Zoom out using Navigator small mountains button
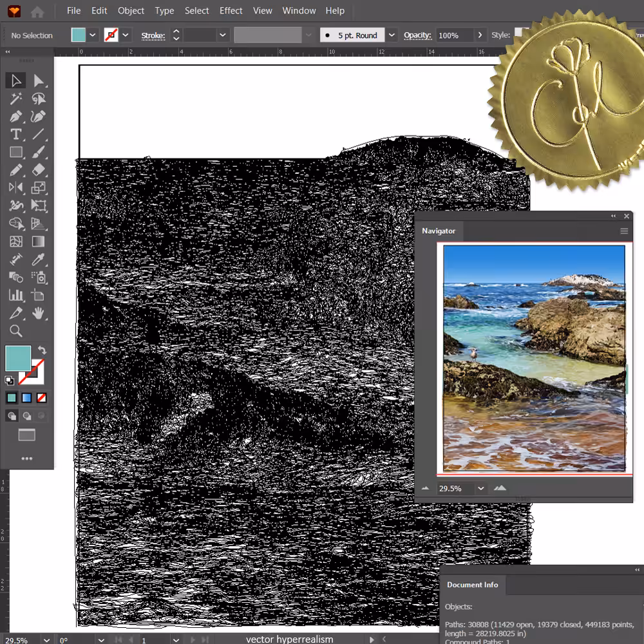The image size is (644, 644). click(x=425, y=488)
